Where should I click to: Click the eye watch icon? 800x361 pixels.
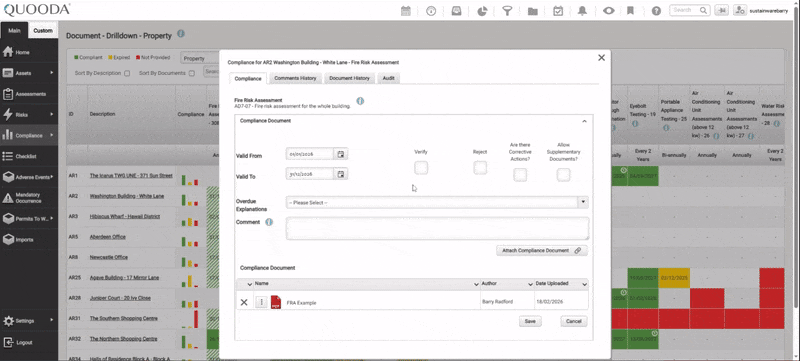click(608, 11)
